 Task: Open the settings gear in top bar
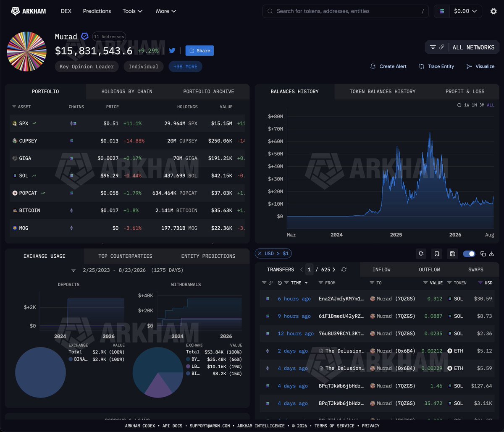pos(493,11)
